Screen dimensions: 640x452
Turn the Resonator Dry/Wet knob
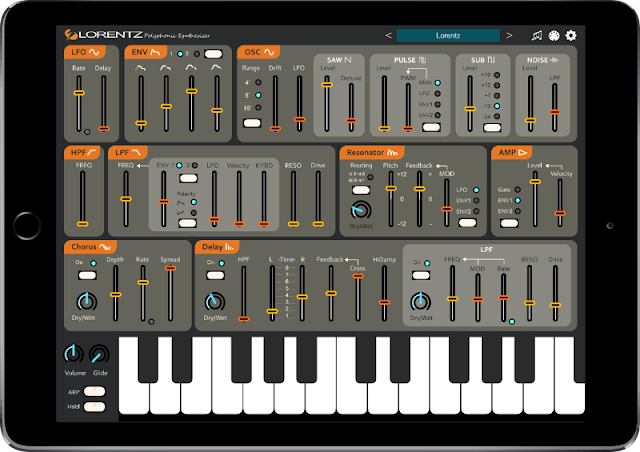coord(361,210)
